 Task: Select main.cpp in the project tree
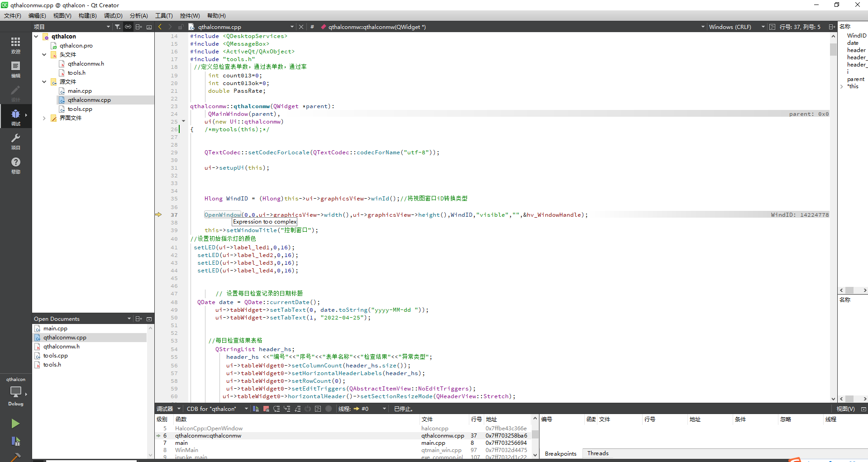pos(80,90)
